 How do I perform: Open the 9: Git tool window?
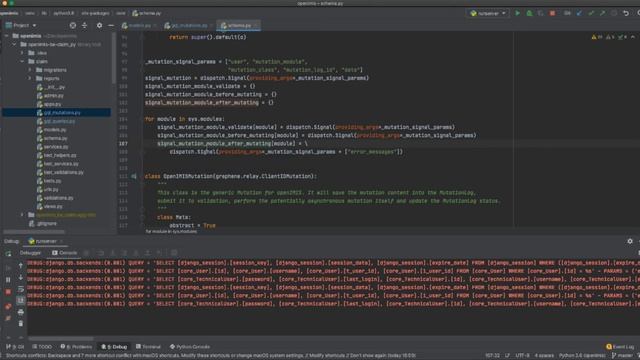16,347
